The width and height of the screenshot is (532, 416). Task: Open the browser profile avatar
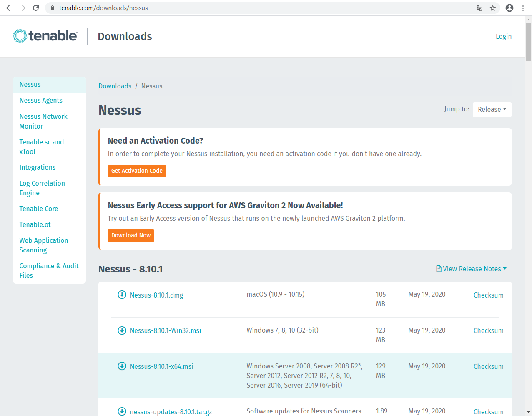tap(509, 8)
